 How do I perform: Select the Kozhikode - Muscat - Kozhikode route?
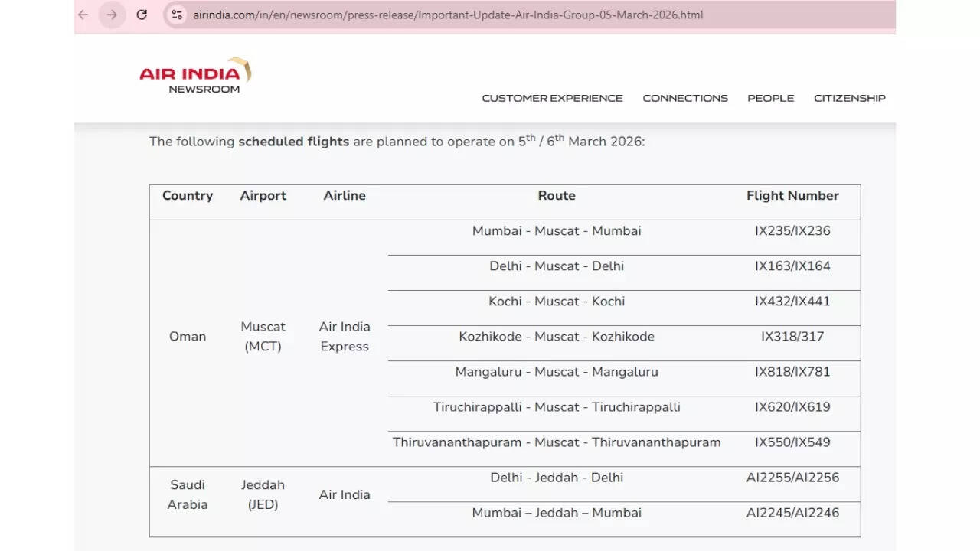pyautogui.click(x=557, y=336)
